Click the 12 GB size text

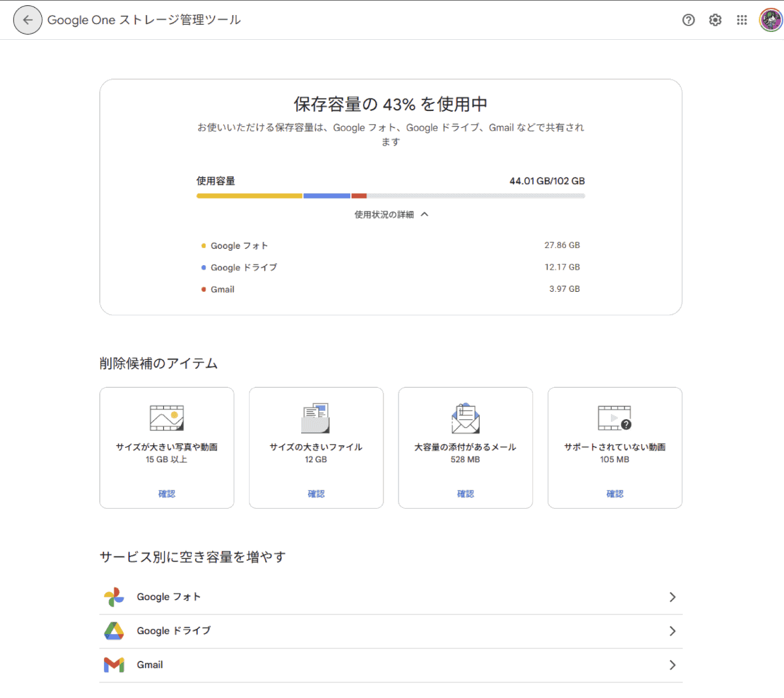pyautogui.click(x=316, y=460)
